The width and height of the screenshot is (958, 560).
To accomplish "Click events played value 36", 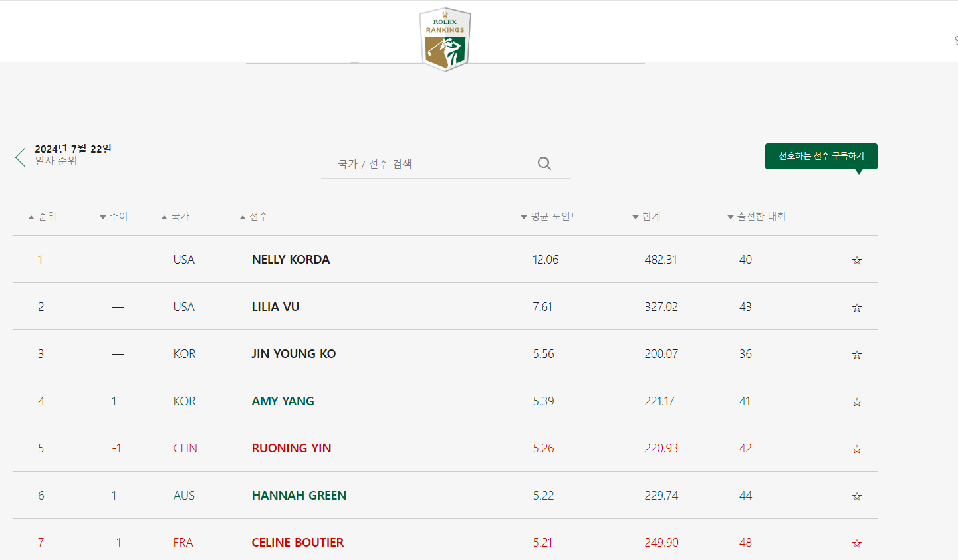I will (x=745, y=354).
